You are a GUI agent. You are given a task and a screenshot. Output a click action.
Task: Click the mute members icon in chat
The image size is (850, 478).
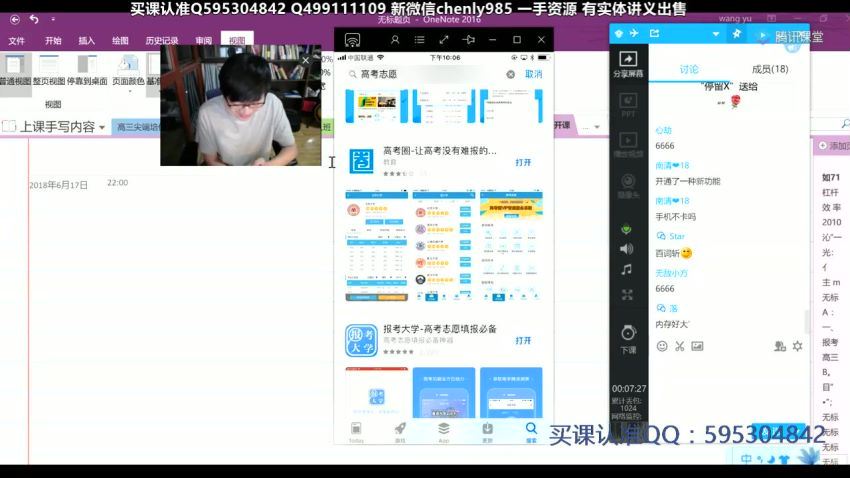click(x=780, y=346)
